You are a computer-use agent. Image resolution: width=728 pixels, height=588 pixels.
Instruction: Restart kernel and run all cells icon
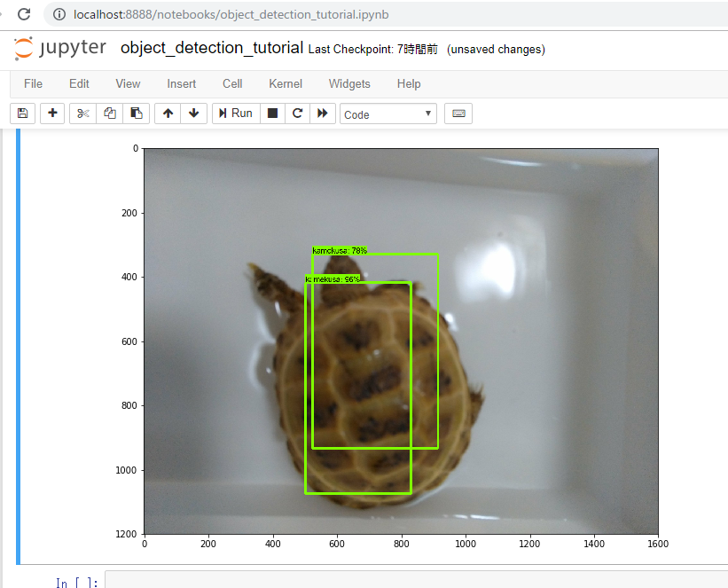[323, 114]
